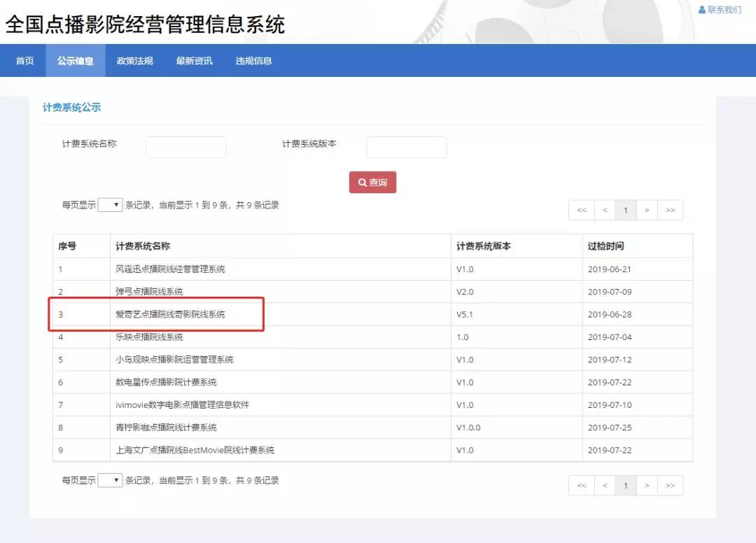Image resolution: width=756 pixels, height=543 pixels.
Task: Go to first page with top << button
Action: click(x=581, y=210)
